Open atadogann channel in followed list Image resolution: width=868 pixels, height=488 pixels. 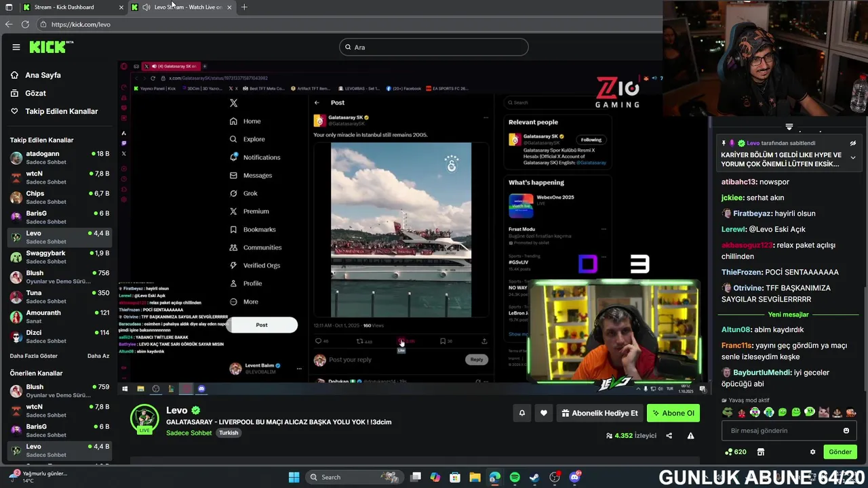[60, 157]
